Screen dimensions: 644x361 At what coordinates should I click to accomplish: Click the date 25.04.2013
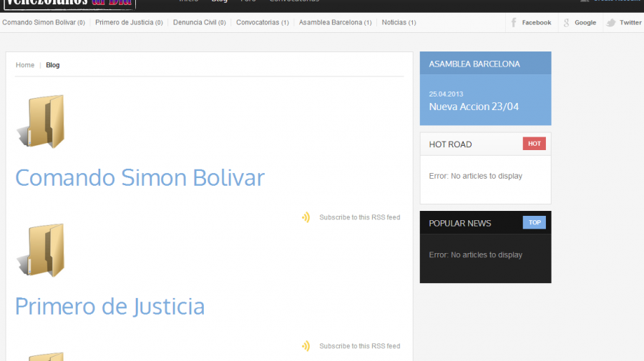pos(446,94)
